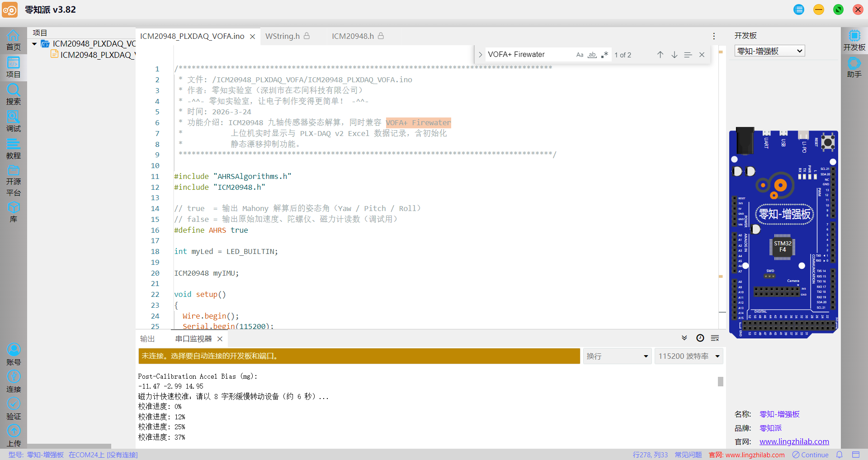Click serial monitor message input bar
The height and width of the screenshot is (460, 868).
point(359,356)
